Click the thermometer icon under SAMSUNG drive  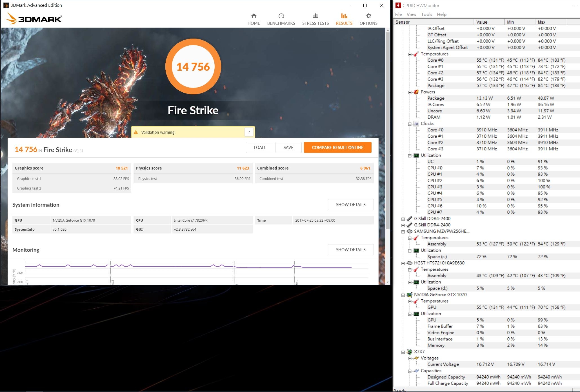[x=416, y=238]
